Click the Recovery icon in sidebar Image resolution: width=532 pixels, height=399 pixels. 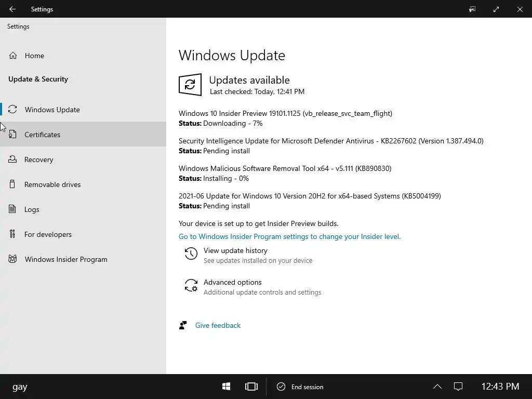(x=12, y=159)
